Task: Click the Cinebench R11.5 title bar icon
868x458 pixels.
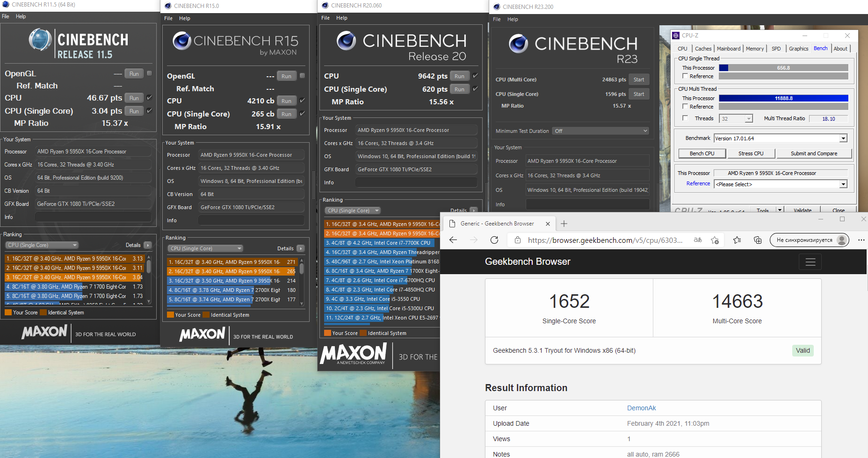Action: coord(6,5)
